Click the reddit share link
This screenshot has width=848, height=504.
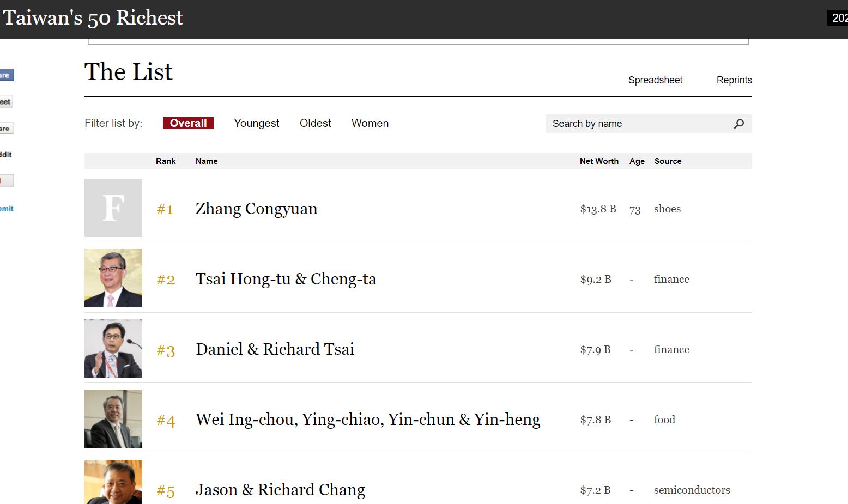pos(6,155)
